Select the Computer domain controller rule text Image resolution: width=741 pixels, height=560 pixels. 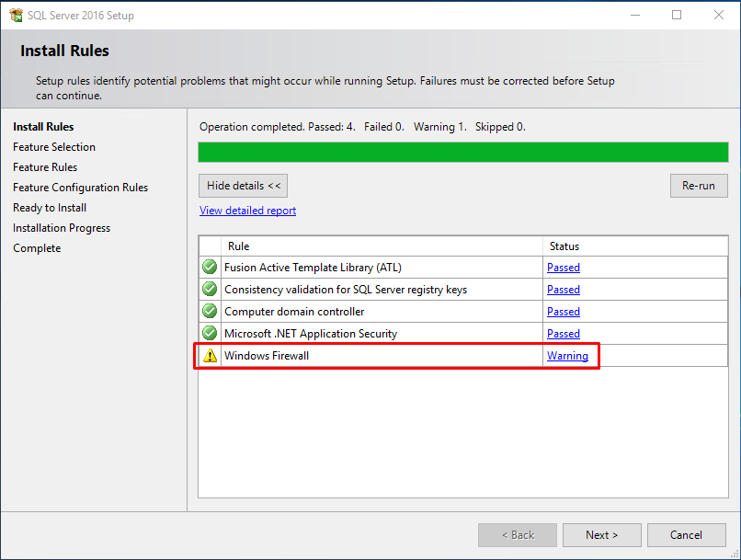click(x=294, y=312)
